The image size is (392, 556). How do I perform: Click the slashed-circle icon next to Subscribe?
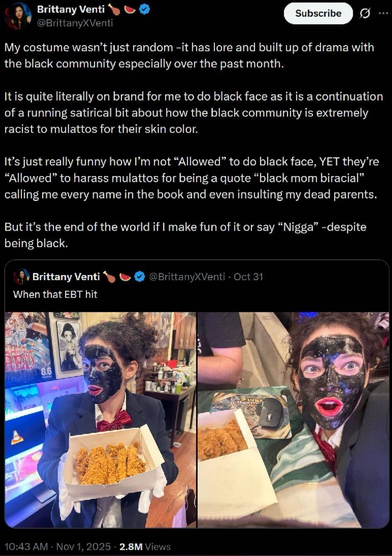[365, 14]
